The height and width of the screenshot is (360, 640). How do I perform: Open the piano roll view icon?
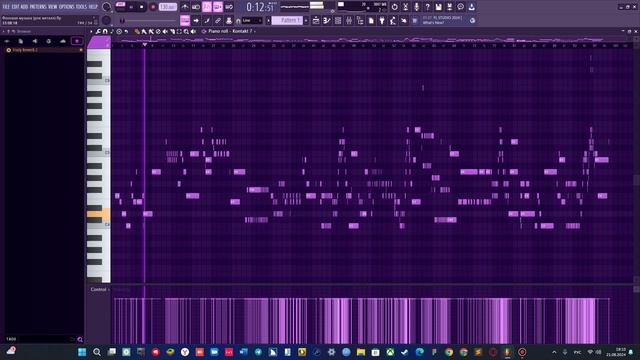pyautogui.click(x=327, y=20)
